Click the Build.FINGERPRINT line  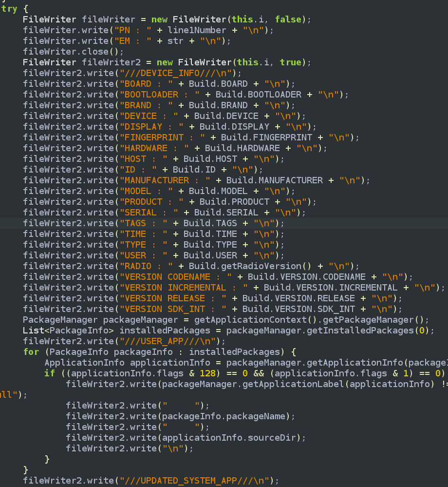(191, 137)
